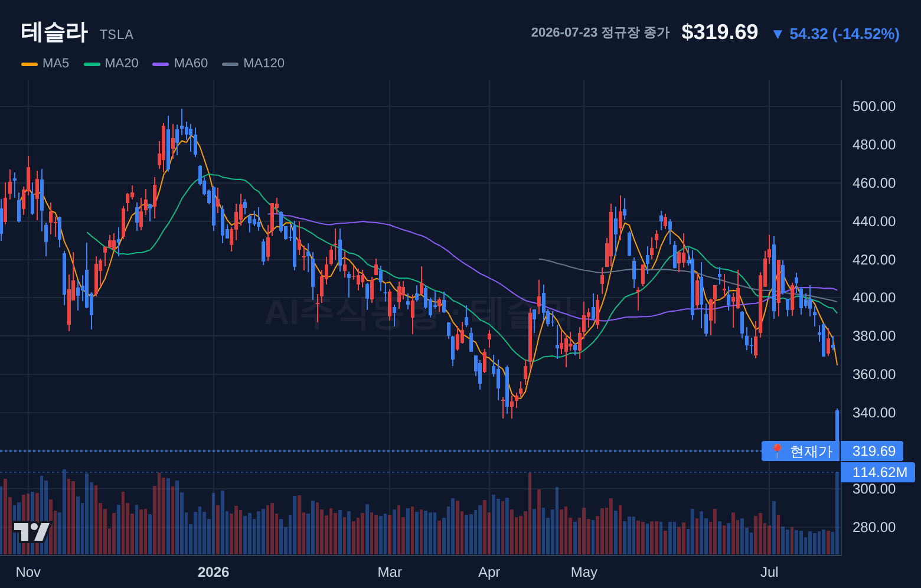The image size is (921, 588).
Task: Click the 2026 time axis label
Action: point(213,572)
